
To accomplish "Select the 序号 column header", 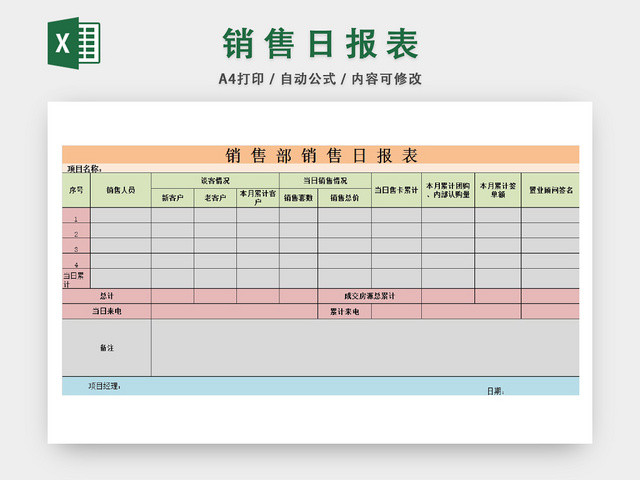I will click(x=76, y=190).
